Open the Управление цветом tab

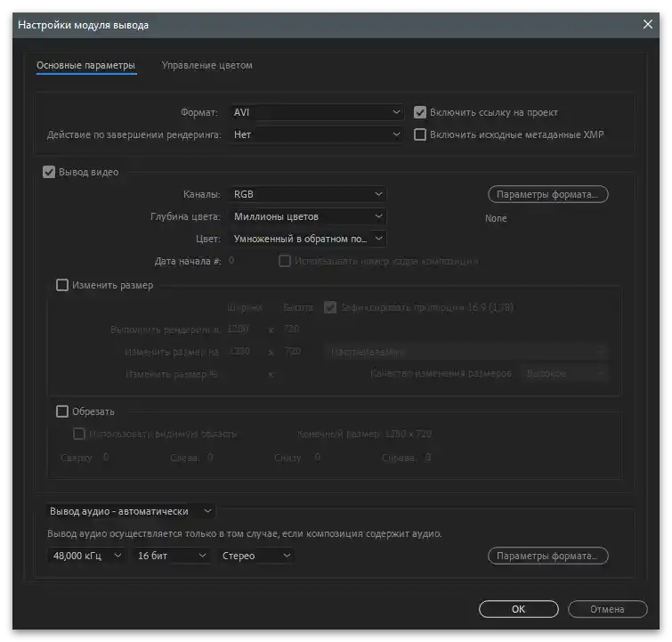[x=207, y=65]
